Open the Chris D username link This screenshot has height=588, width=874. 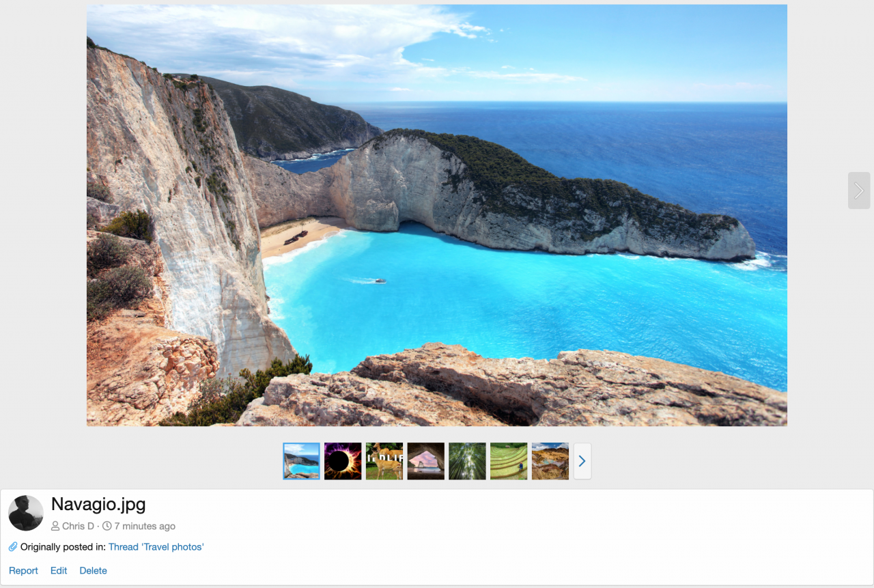(78, 526)
